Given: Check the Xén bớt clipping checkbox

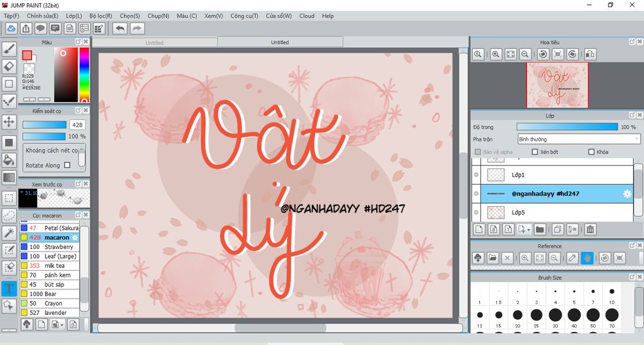Looking at the screenshot, I should 535,152.
